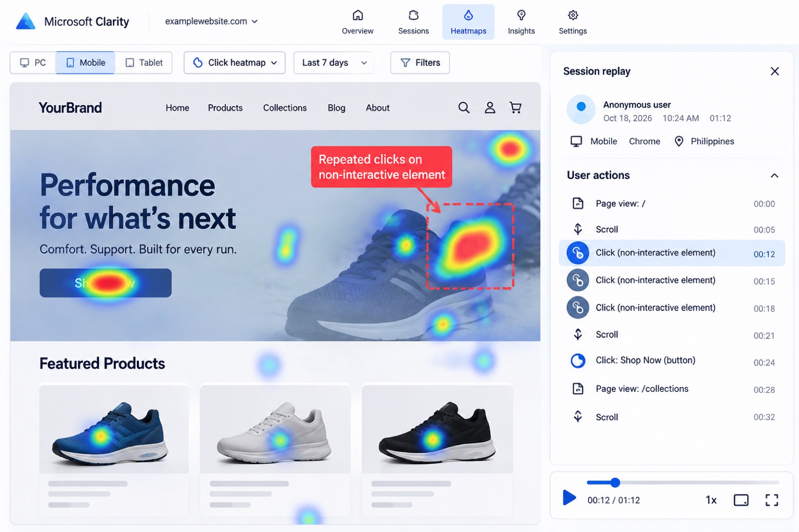Screen dimensions: 799x532
Task: Click the Philippines location pin icon
Action: 679,141
